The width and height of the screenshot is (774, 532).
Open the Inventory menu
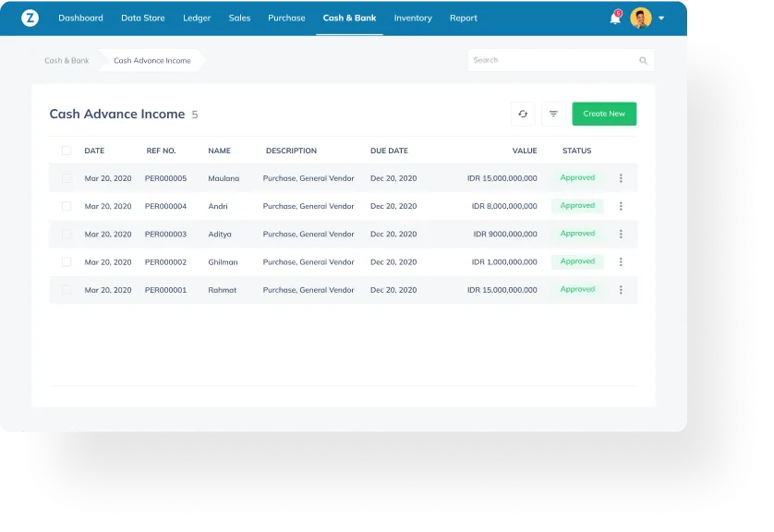click(413, 18)
